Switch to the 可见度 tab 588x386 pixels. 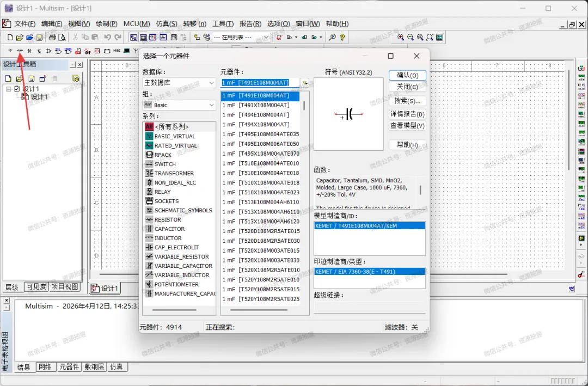coord(36,287)
